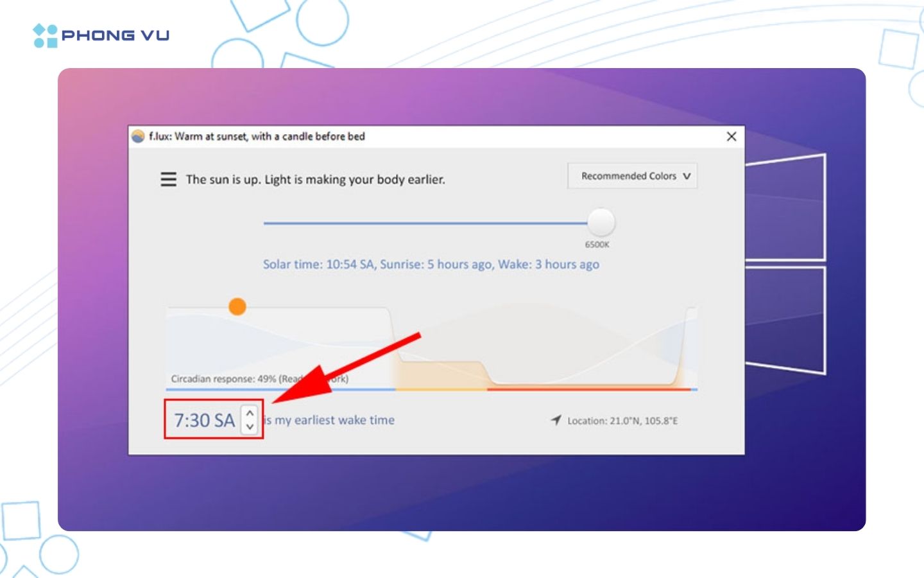Screen dimensions: 924x578
Task: Click the Phong Vu logo
Action: tap(101, 35)
